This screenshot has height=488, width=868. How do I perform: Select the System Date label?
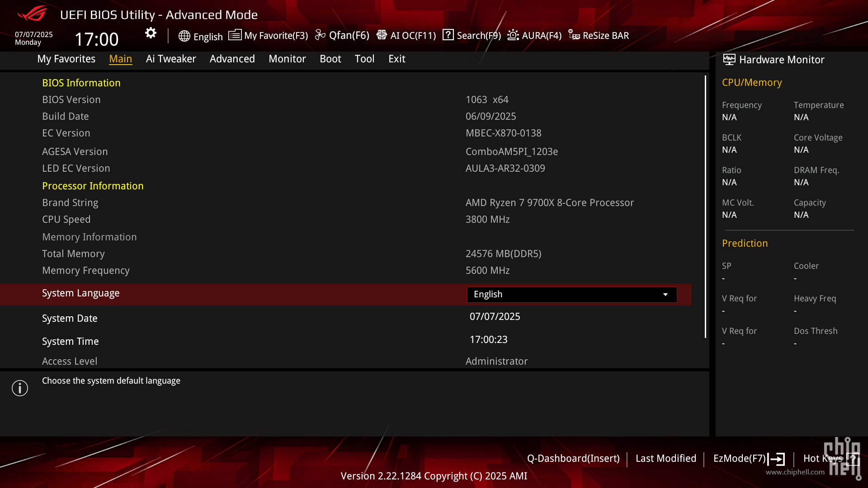coord(70,318)
